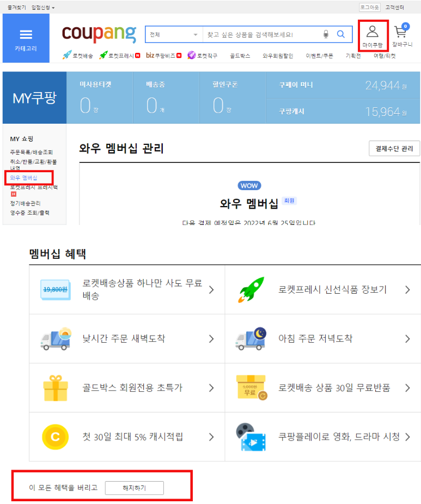Image resolution: width=421 pixels, height=504 pixels.
Task: Open the 카테고리 hamburger menu
Action: (x=26, y=38)
